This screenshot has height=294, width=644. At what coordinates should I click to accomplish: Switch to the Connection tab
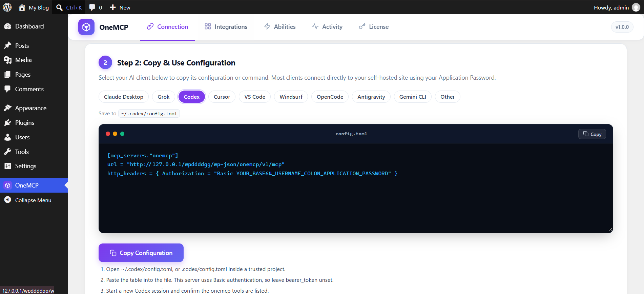(167, 27)
